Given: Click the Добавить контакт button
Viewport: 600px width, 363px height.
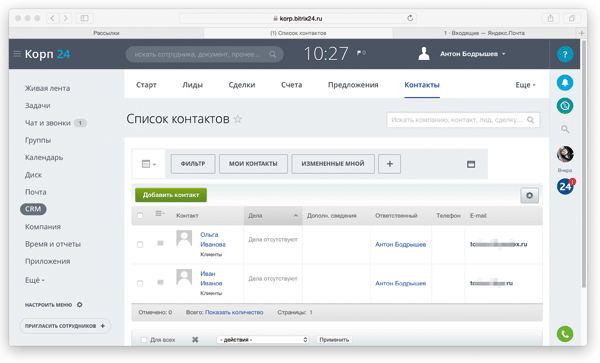Looking at the screenshot, I should point(171,195).
